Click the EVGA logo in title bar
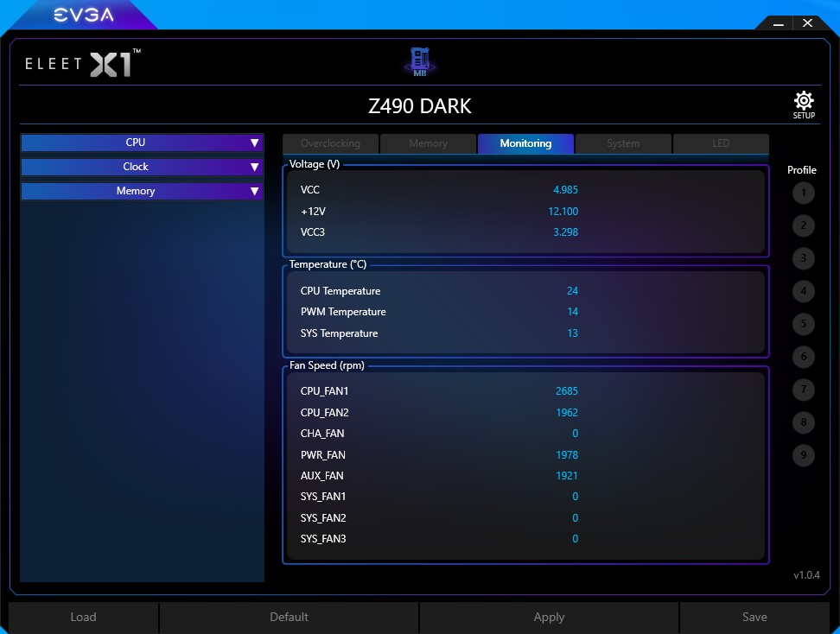The width and height of the screenshot is (840, 634). [84, 15]
